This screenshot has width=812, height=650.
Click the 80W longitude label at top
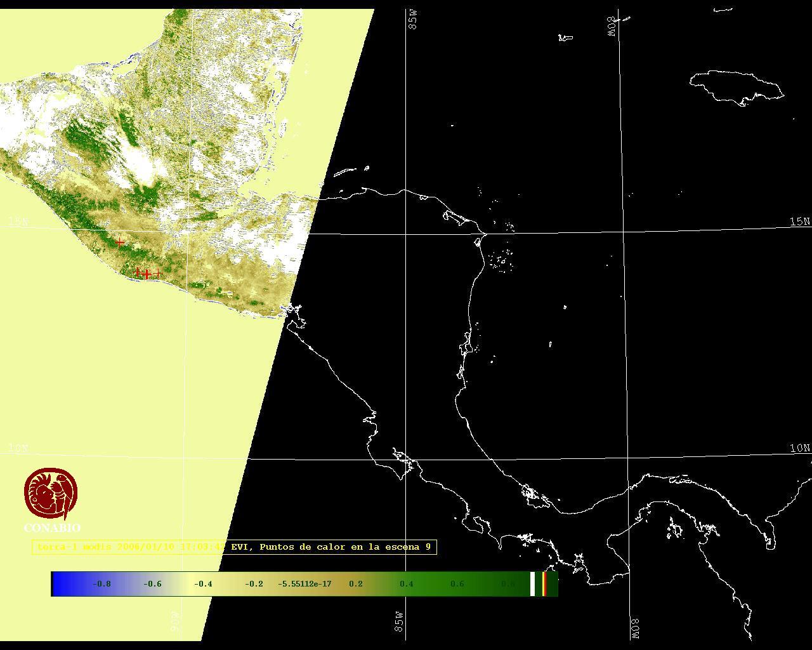tap(612, 26)
